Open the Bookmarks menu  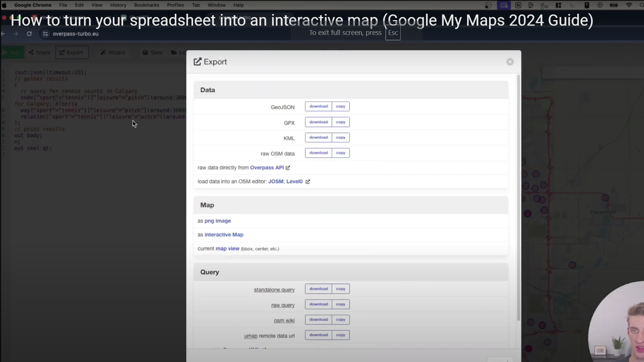tap(147, 5)
